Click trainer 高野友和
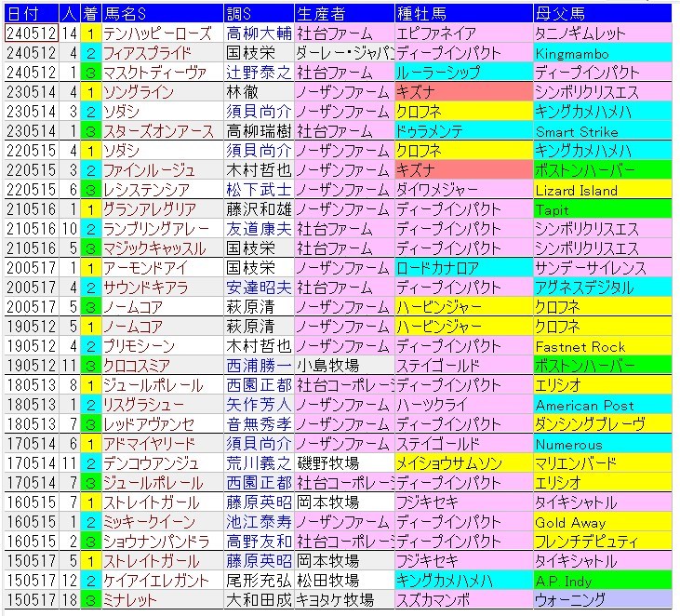The image size is (680, 616). click(259, 541)
